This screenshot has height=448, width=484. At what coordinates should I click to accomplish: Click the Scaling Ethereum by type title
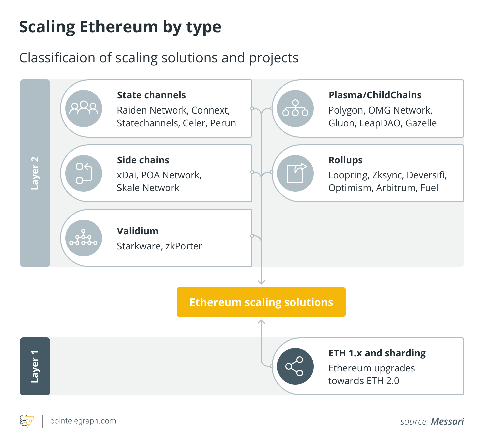[x=120, y=27]
